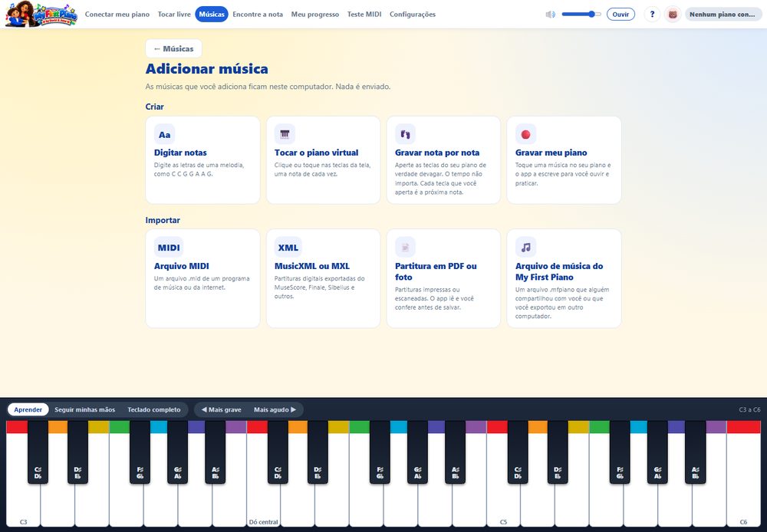Open the Configurações menu item
Screen dimensions: 767x532
click(413, 14)
